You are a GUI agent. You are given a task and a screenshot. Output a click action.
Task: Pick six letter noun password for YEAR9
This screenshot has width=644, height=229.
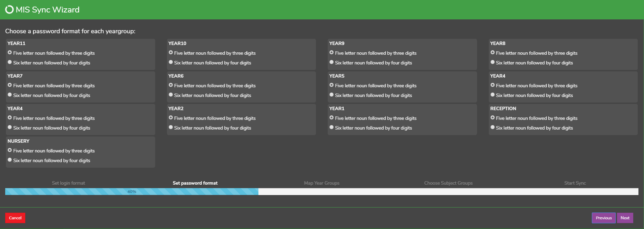click(332, 62)
